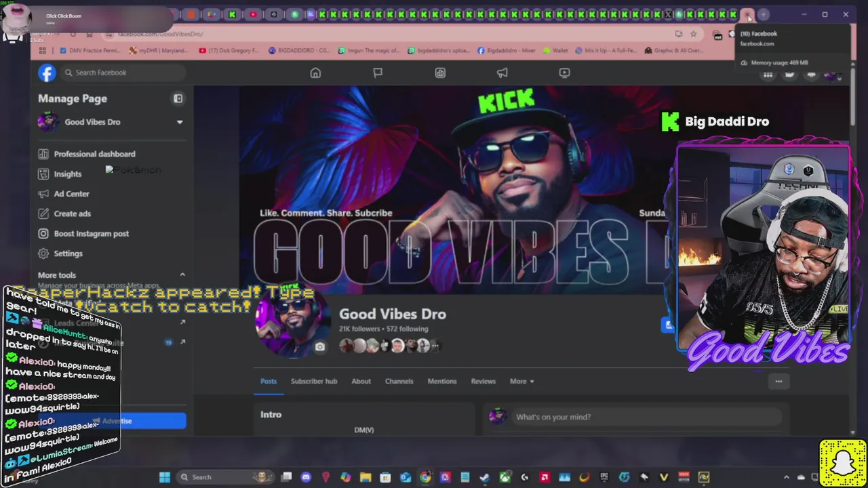Open the three-dots menu on the tab bar
Screen dimensions: 868x488
pos(778,382)
